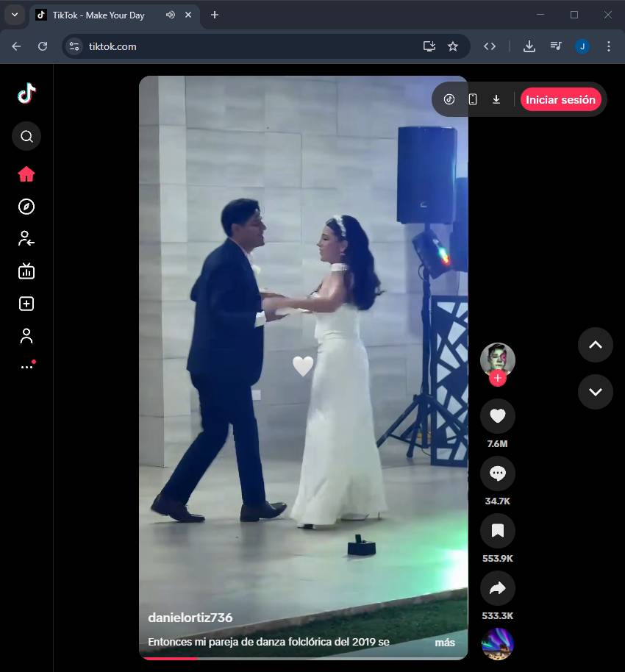
Task: Open the TikTok search icon
Action: pos(26,136)
